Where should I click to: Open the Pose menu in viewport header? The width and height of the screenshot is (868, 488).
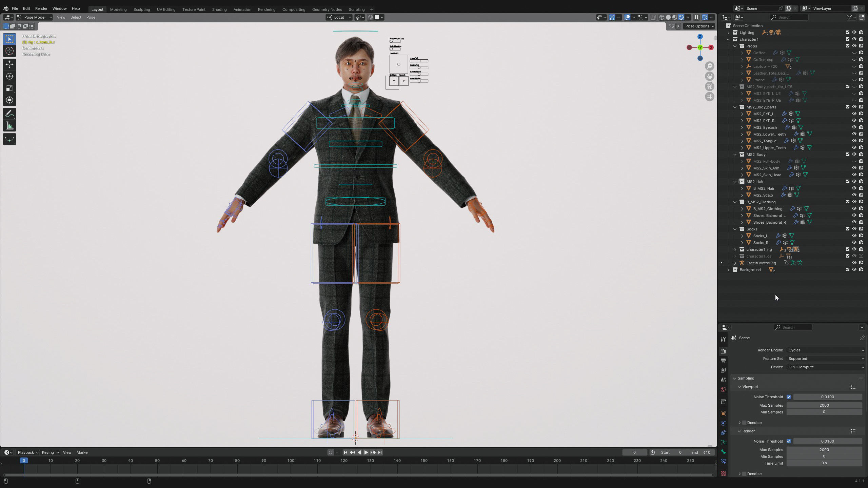click(x=91, y=17)
